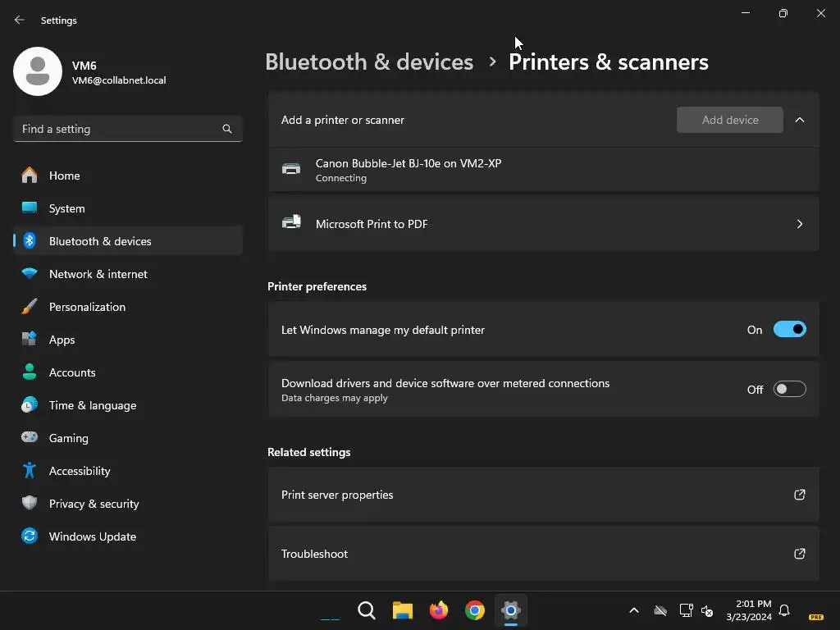Navigate to Apps settings

point(127,340)
